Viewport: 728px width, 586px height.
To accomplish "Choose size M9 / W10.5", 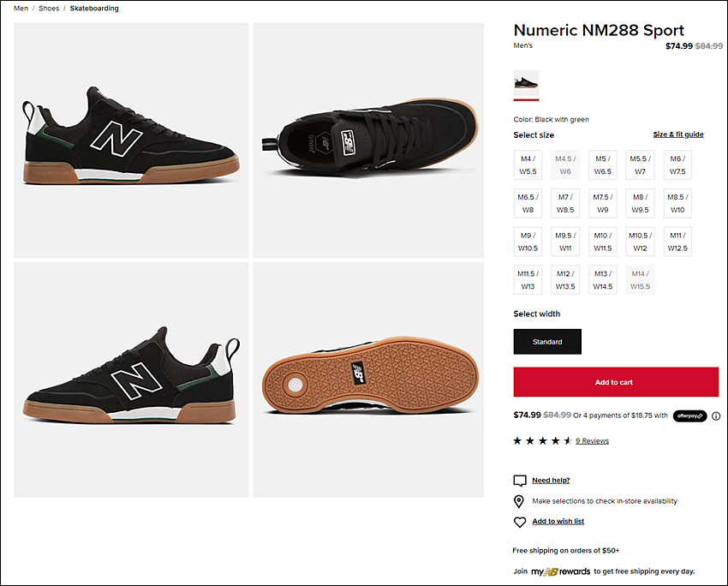I will pos(528,242).
